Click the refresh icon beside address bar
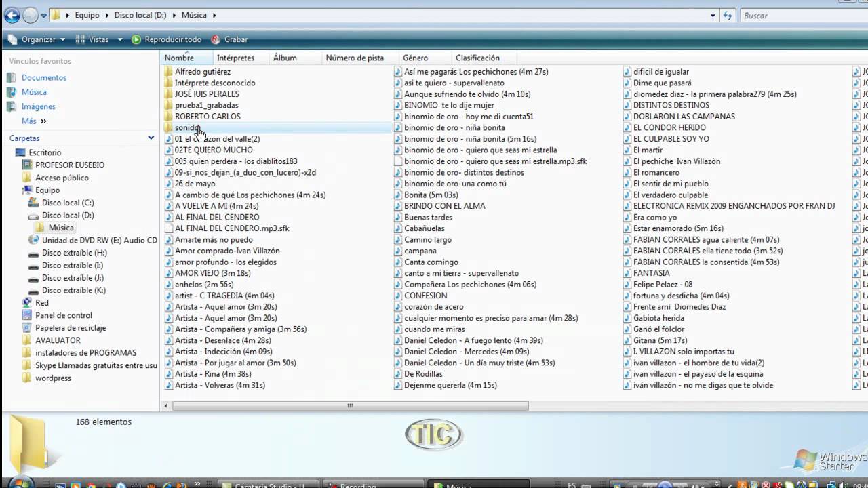The width and height of the screenshot is (868, 488). pos(728,15)
